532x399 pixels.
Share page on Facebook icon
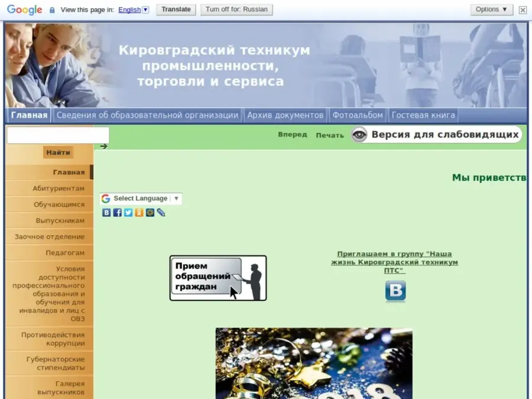[x=117, y=213]
